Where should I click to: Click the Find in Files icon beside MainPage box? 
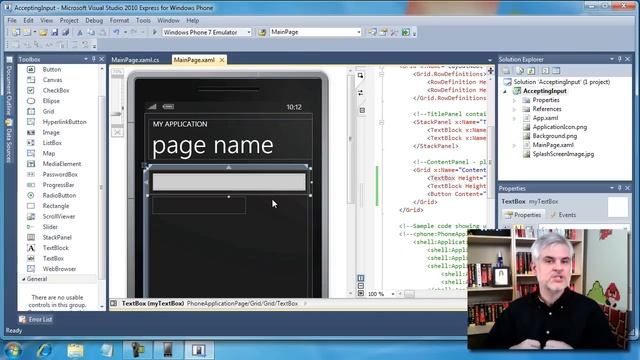(262, 32)
